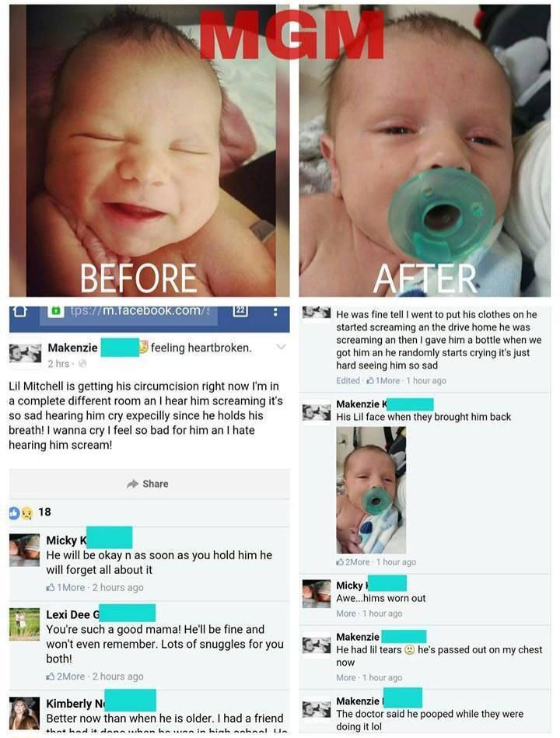560x738 pixels.
Task: Like Micky's comment about holding him
Action: point(51,587)
